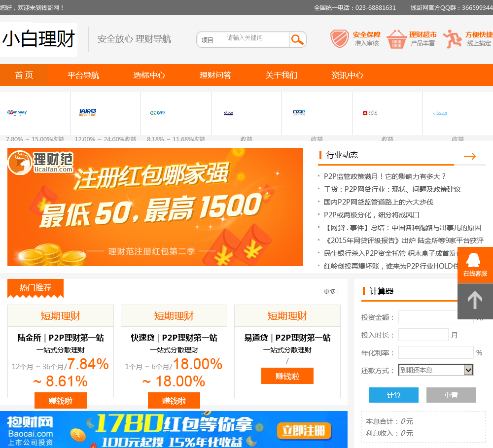
Task: Click the 理财超市 header label
Action: pos(423,34)
